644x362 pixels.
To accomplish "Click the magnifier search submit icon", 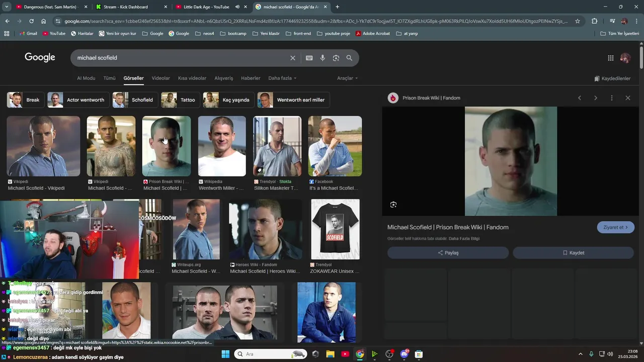I will point(349,58).
